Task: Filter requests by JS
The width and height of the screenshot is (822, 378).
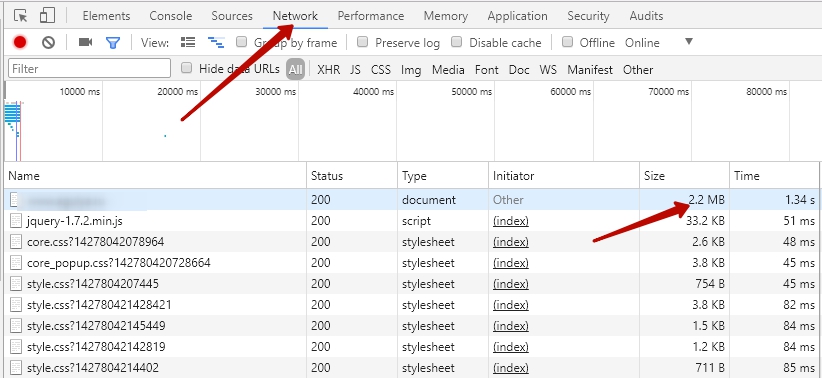Action: [x=355, y=69]
